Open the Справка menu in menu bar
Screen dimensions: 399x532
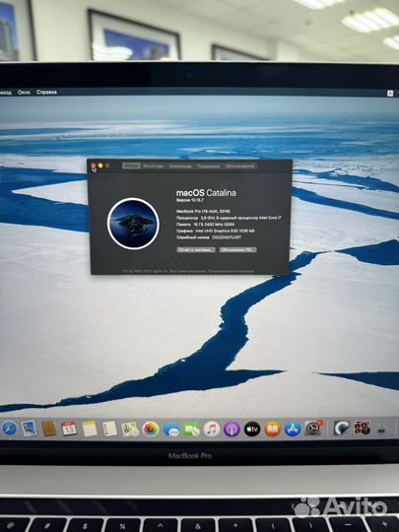46,92
